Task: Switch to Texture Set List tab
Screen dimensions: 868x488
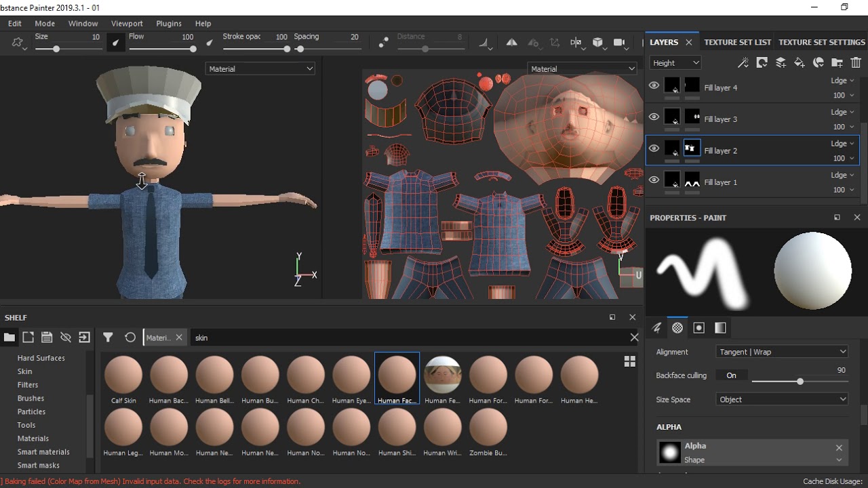Action: point(737,42)
